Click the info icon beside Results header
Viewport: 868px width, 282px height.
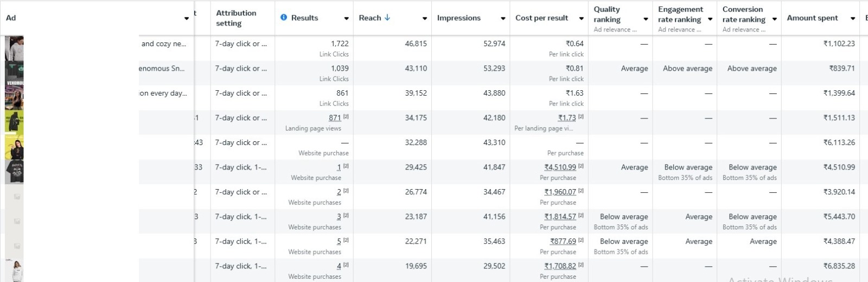(284, 17)
